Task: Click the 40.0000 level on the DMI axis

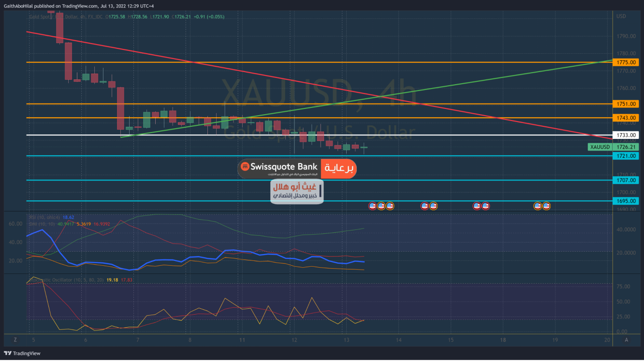Action: (x=627, y=229)
